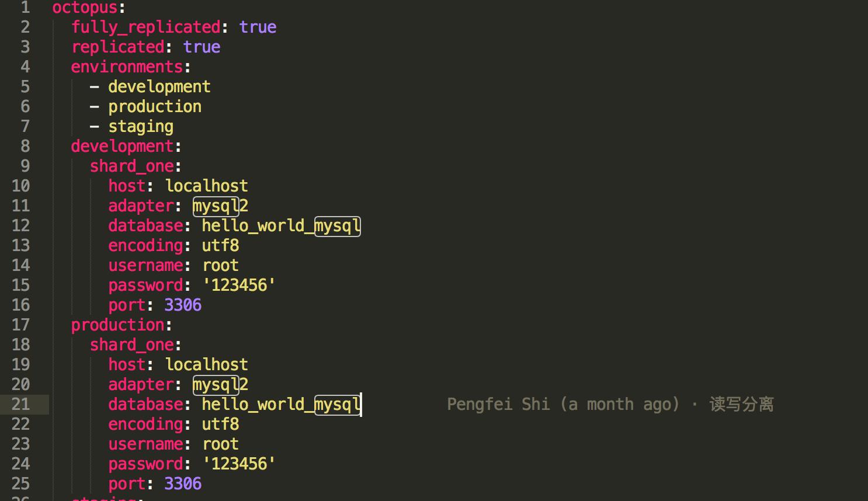This screenshot has height=501, width=868.
Task: Click the 'staging' list item
Action: [141, 127]
